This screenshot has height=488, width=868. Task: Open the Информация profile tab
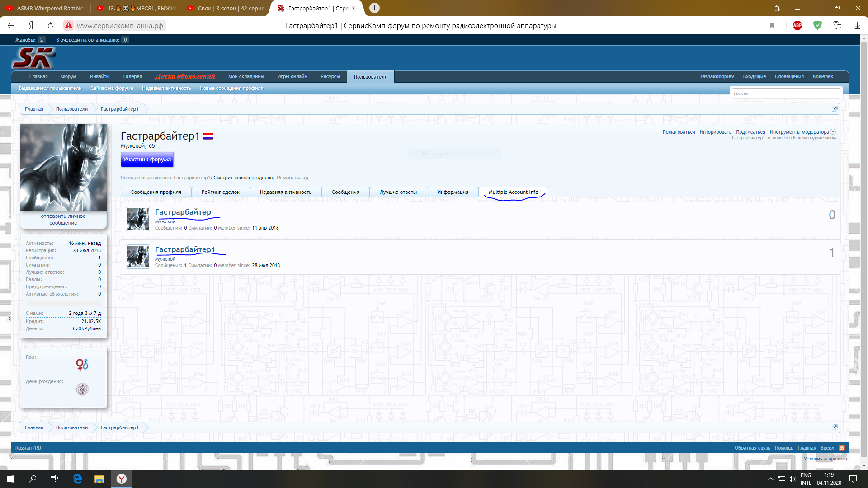(453, 192)
